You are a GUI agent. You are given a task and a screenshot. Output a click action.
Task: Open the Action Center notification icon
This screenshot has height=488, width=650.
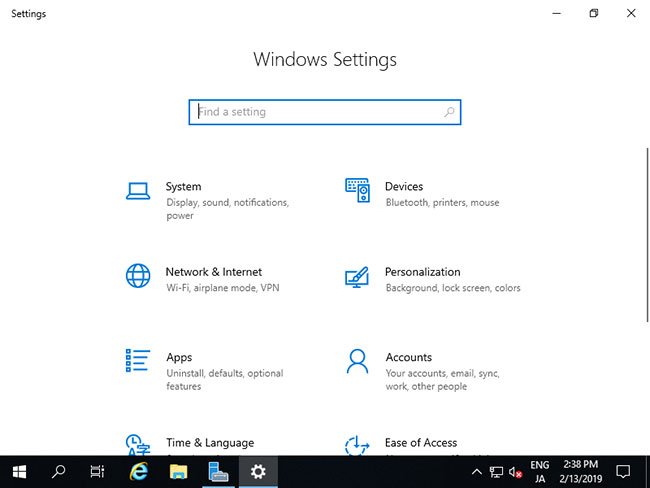pos(623,472)
